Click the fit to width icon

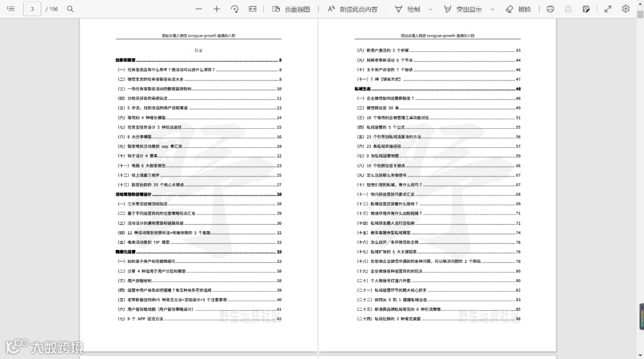click(x=253, y=8)
